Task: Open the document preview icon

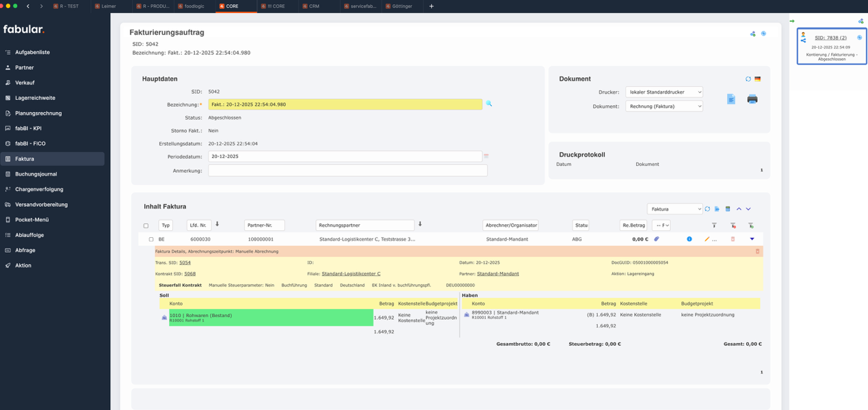Action: click(x=731, y=99)
